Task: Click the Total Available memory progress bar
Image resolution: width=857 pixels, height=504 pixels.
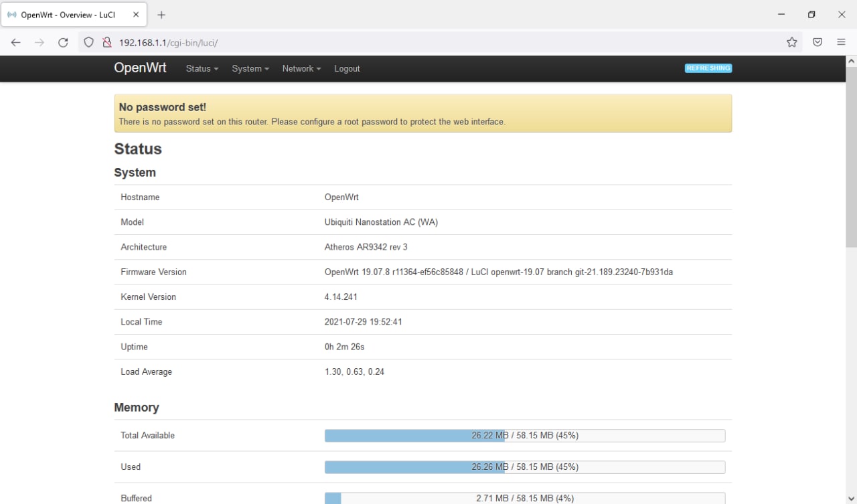Action: [x=525, y=436]
